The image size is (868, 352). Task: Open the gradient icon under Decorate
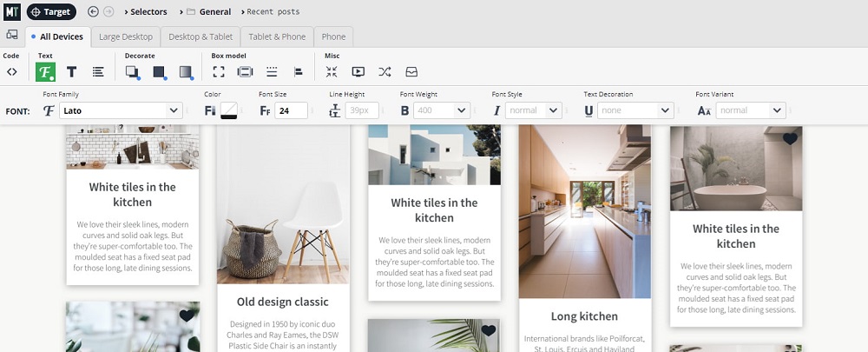[x=186, y=72]
